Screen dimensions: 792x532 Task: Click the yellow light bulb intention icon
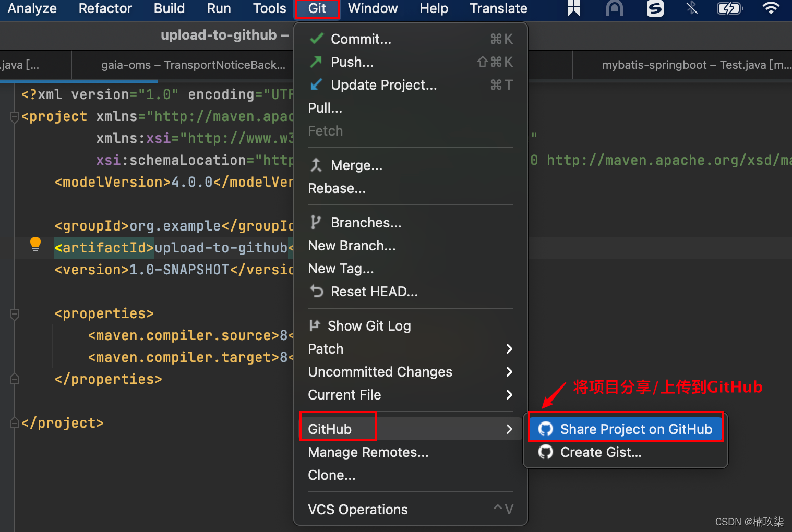(35, 244)
